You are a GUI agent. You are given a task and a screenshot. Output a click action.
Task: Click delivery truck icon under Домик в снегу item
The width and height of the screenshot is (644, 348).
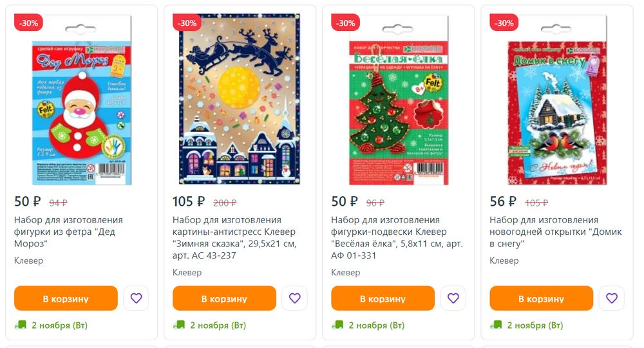pos(496,325)
